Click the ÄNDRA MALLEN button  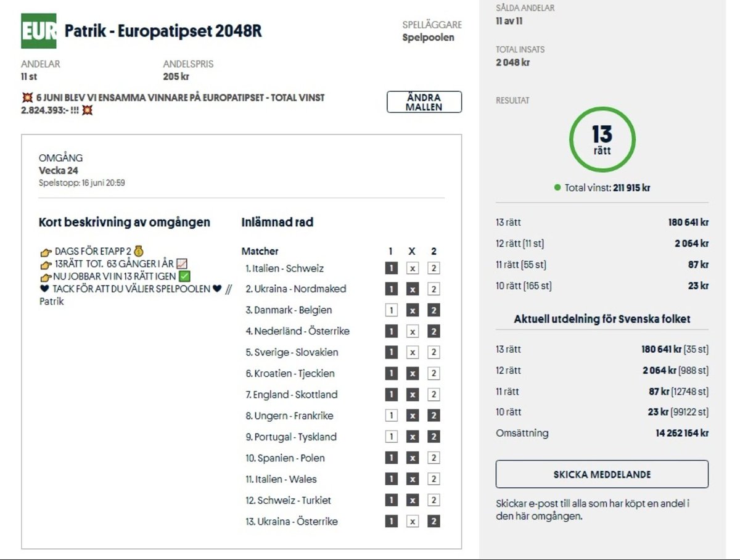(x=424, y=102)
